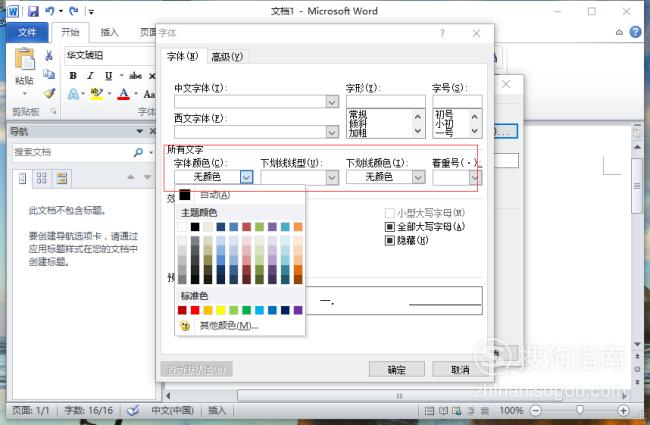The image size is (650, 425).
Task: Undo the last action in the title bar
Action: click(x=50, y=11)
